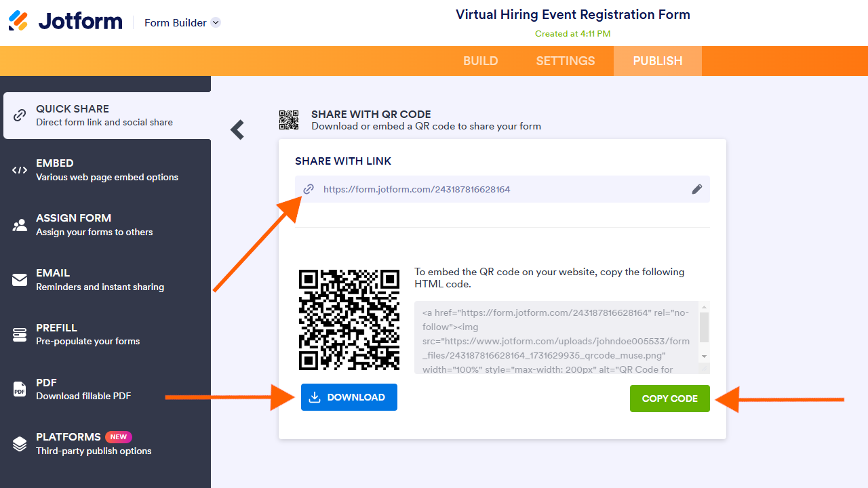Click the Prefill stacked fields icon
868x488 pixels.
(x=20, y=334)
